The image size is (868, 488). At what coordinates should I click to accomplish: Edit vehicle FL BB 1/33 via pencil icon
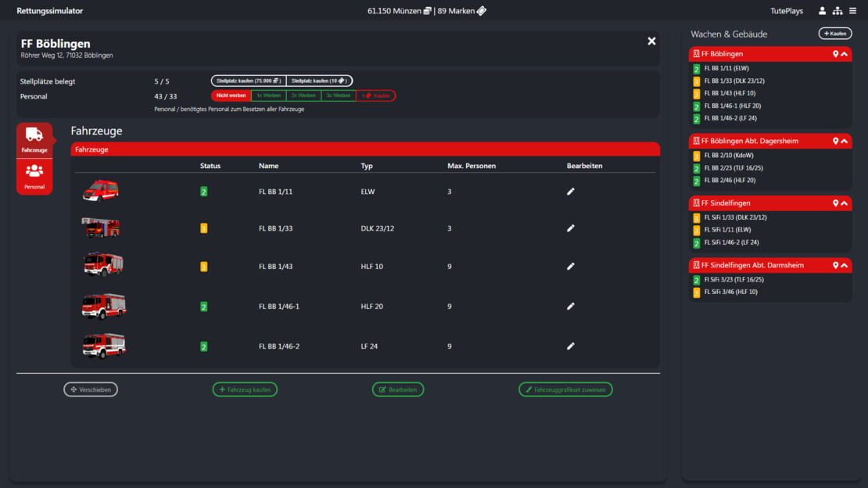coord(570,228)
